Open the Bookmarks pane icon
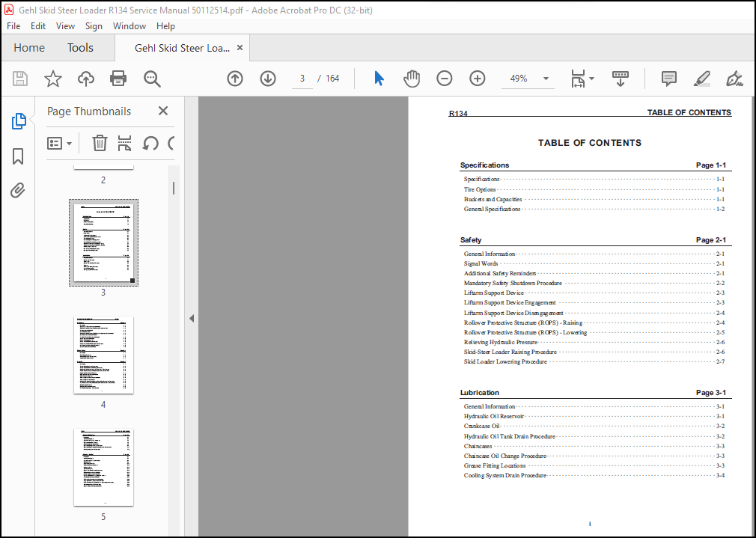 (18, 156)
